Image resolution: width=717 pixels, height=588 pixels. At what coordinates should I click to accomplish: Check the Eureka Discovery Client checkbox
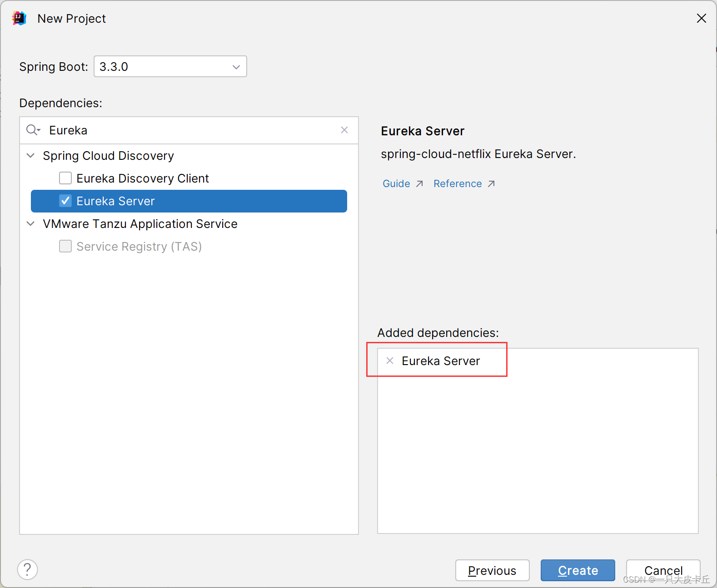[x=65, y=178]
